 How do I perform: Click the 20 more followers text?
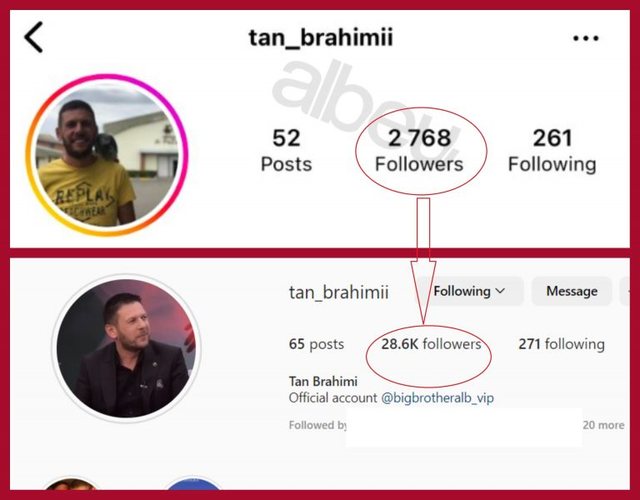click(603, 425)
